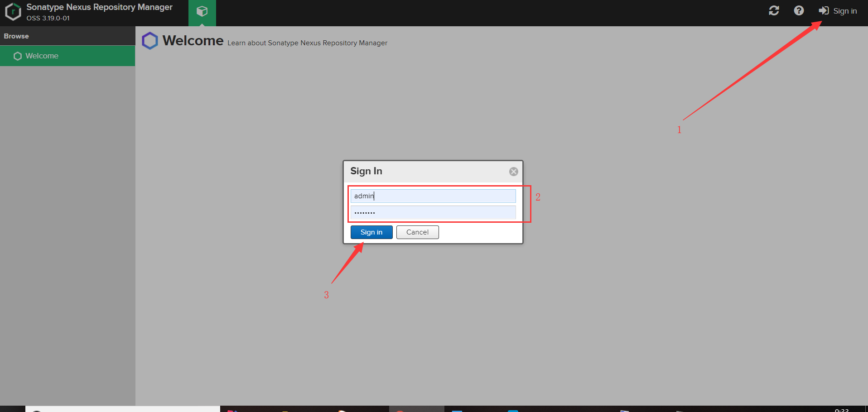
Task: Click the refresh icon in top bar
Action: pos(774,11)
